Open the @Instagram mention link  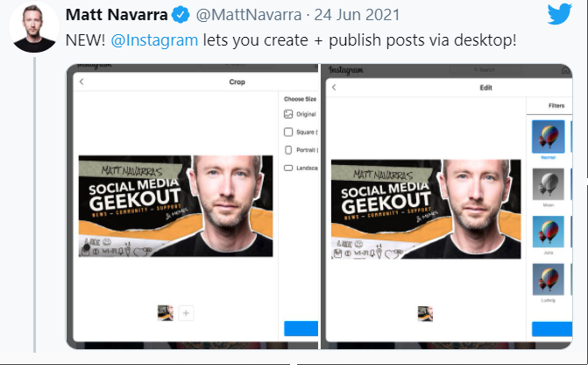[154, 39]
